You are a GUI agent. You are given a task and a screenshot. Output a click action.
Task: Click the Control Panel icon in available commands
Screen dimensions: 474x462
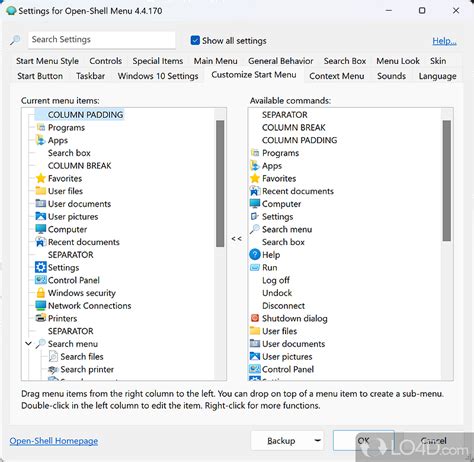(x=255, y=369)
